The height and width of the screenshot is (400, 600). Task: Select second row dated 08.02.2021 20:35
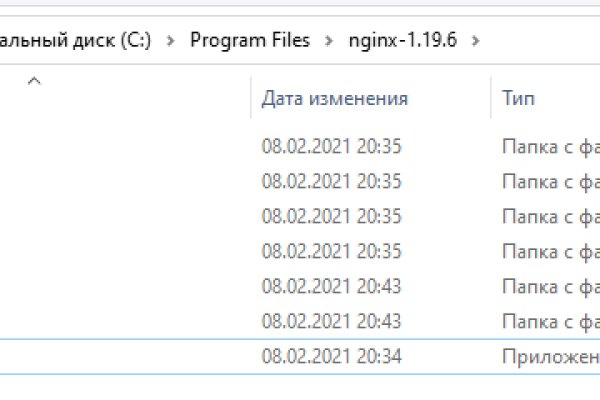(331, 181)
